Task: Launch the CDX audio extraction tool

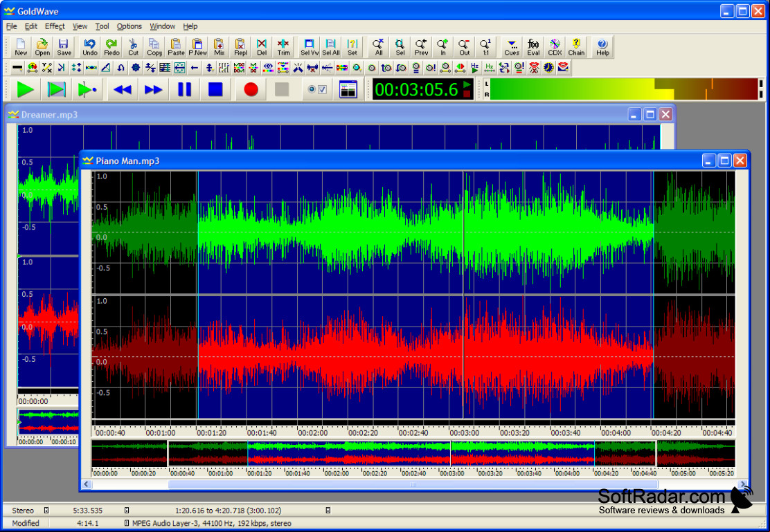Action: click(555, 46)
